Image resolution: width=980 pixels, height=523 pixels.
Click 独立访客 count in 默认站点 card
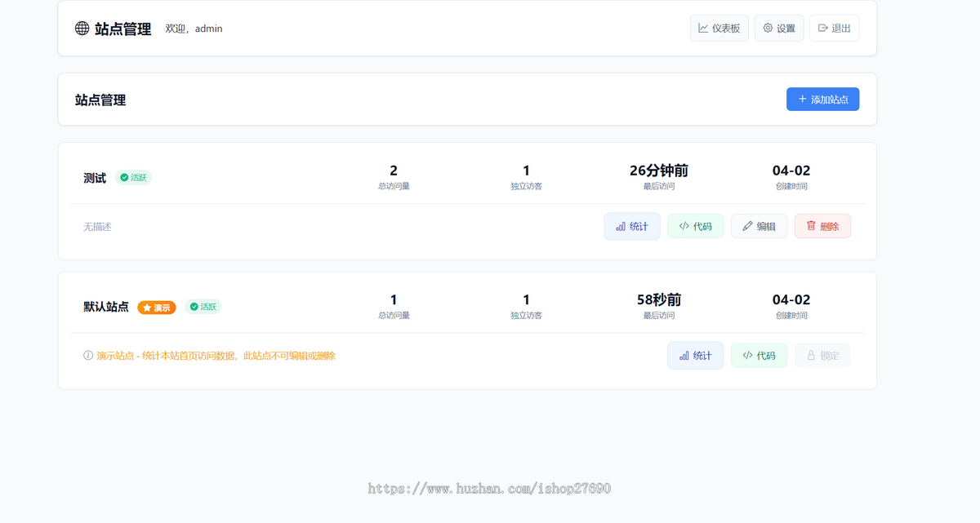click(x=526, y=299)
